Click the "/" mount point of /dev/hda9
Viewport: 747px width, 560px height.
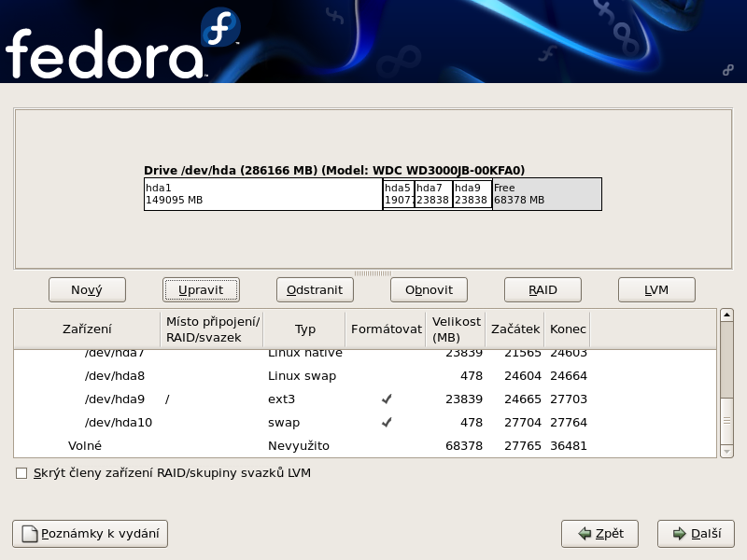tap(167, 399)
